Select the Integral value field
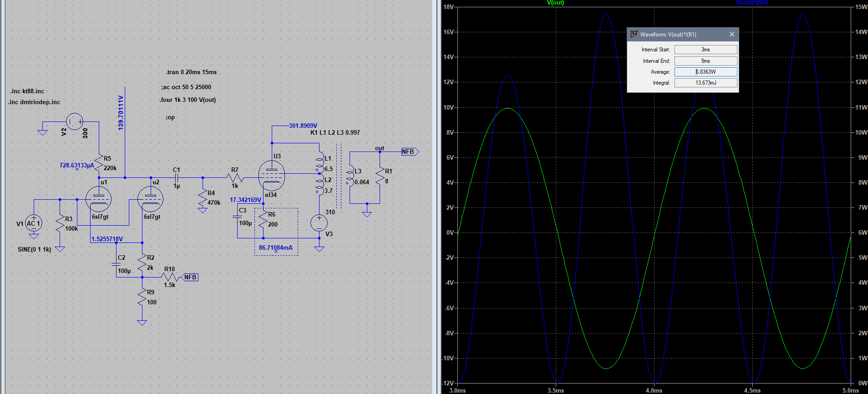Screen dimensions: 868x394 pos(705,83)
